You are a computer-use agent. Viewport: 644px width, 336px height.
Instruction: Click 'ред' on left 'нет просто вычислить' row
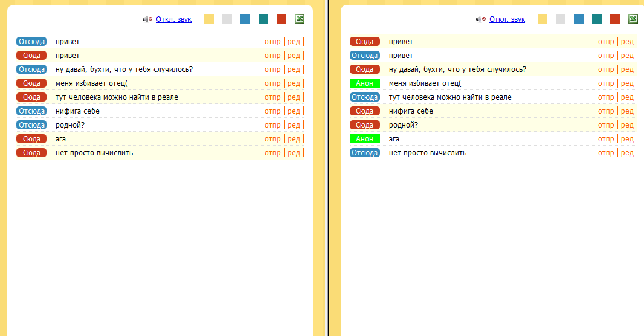[294, 153]
